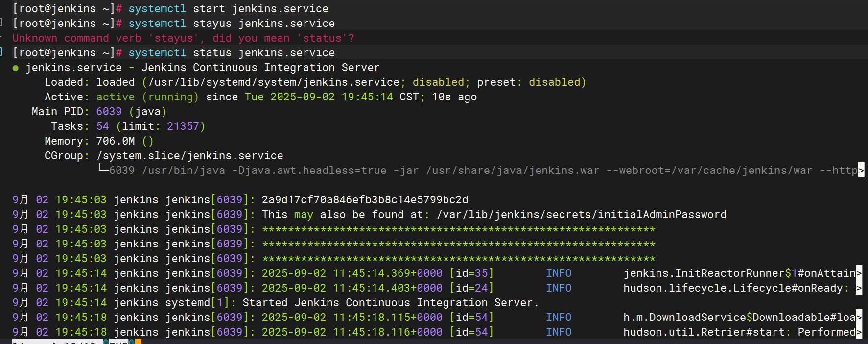This screenshot has height=344, width=868.
Task: Click 'hudson.util.Retrier#start: Performed' text
Action: [x=739, y=332]
